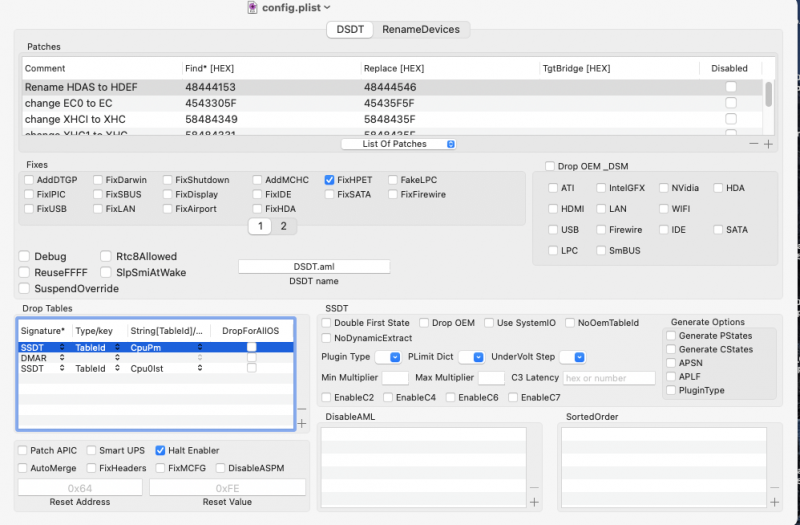Disable the Halt Enabler option
The height and width of the screenshot is (525, 800).
[160, 451]
